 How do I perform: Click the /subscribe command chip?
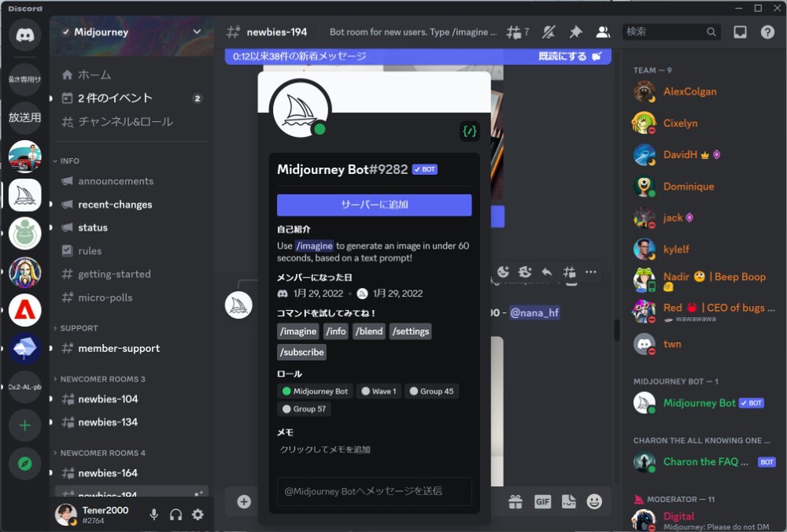click(301, 352)
